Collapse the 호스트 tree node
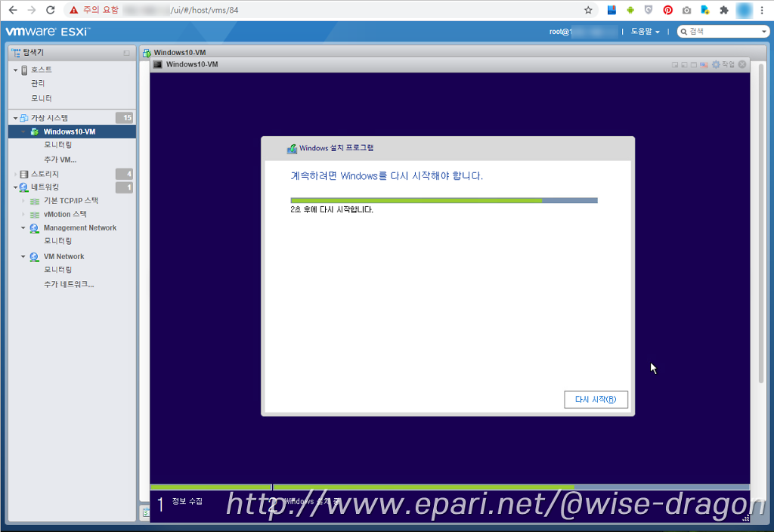 (x=15, y=70)
